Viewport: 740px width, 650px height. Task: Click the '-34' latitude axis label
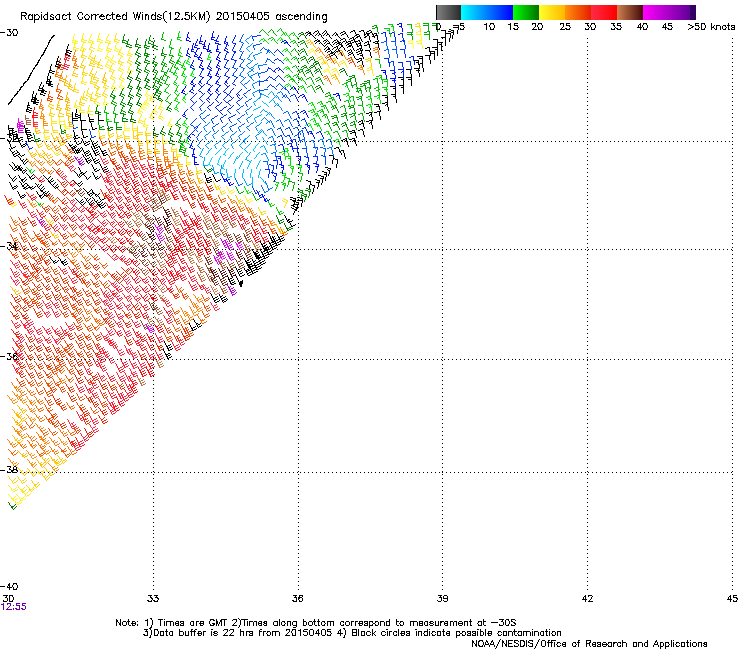click(x=9, y=246)
